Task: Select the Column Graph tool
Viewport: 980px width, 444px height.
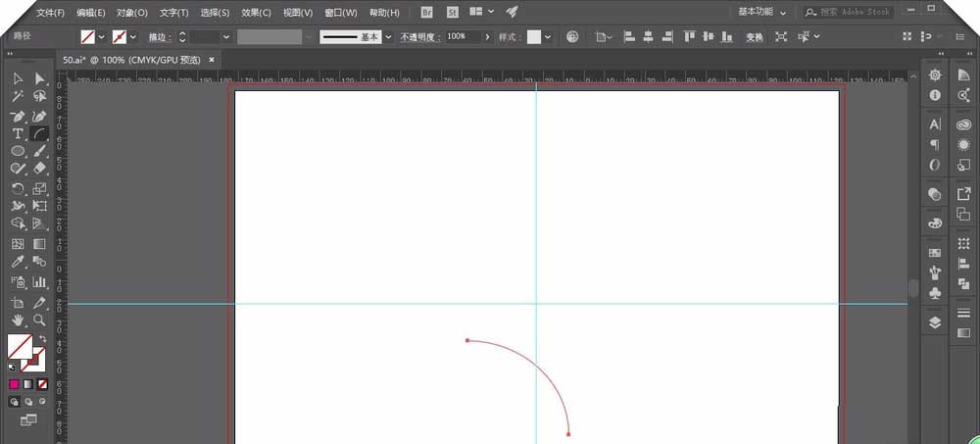Action: 39,282
